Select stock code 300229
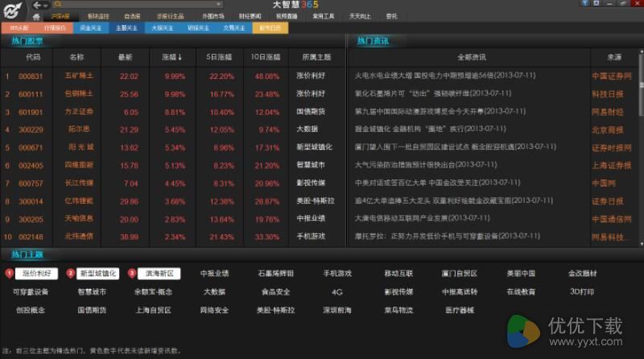The image size is (644, 359). 31,130
